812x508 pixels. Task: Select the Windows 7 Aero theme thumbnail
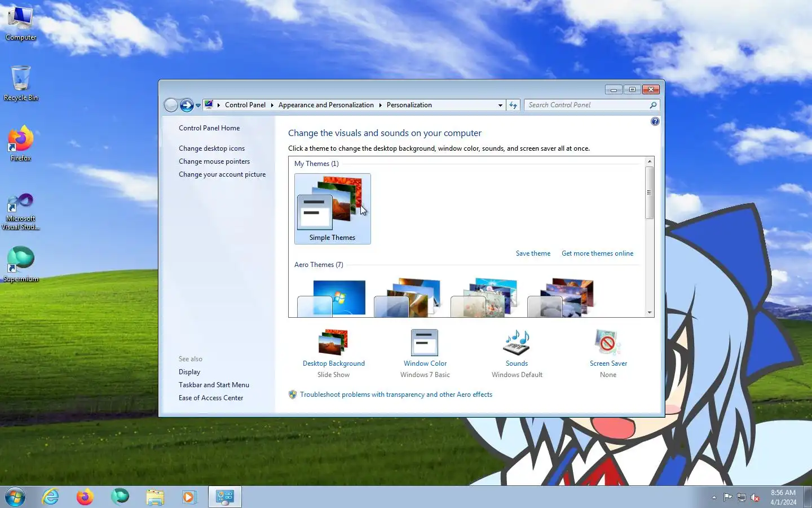[332, 298]
